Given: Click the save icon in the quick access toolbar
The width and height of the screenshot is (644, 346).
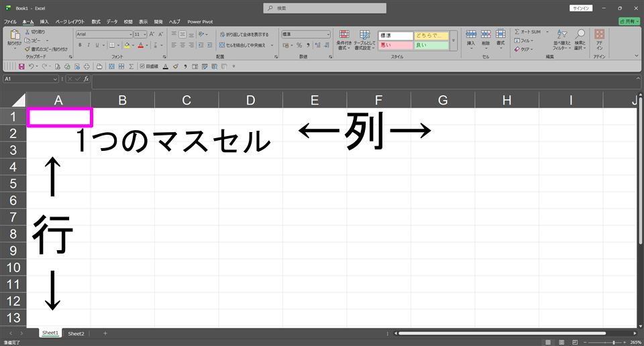Looking at the screenshot, I should pyautogui.click(x=21, y=66).
